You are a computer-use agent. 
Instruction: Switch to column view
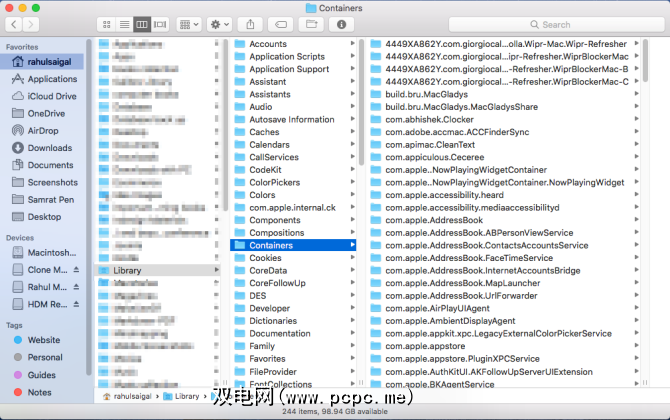(x=142, y=25)
